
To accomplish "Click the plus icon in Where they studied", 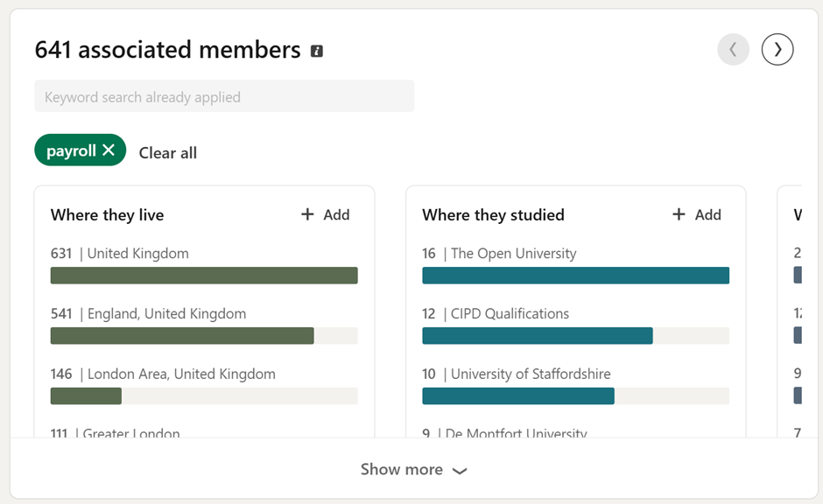I will click(x=679, y=214).
